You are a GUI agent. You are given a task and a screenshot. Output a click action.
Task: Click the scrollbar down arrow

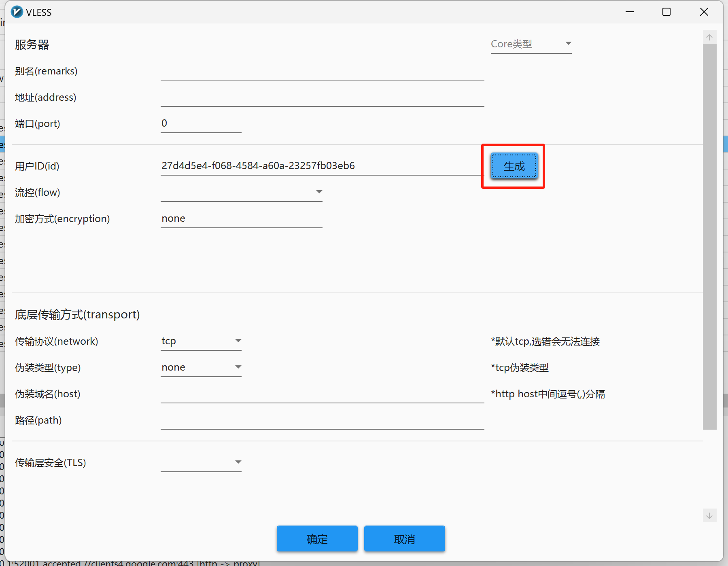[709, 515]
